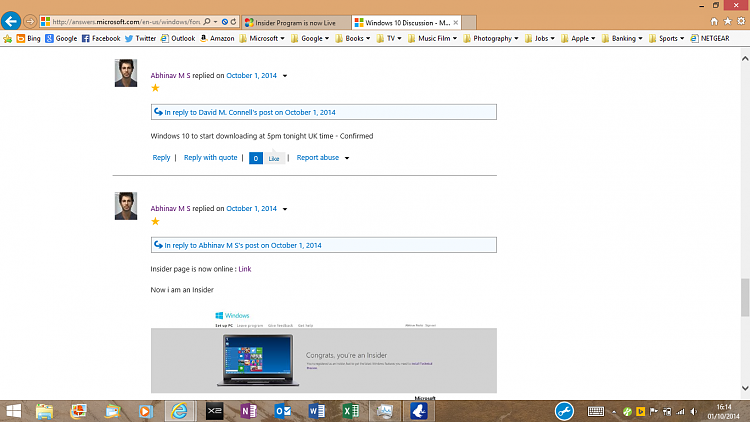
Task: Expand the Apple favorites folder
Action: (578, 38)
